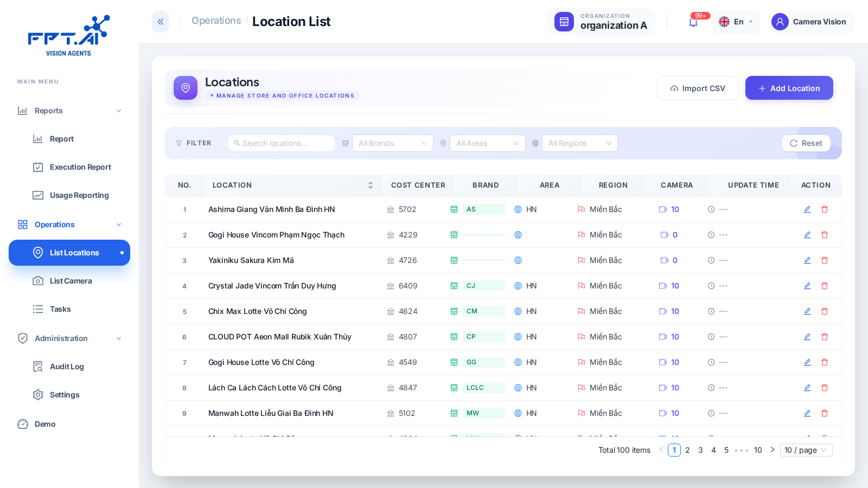The image size is (868, 488).
Task: Select List Camera in the sidebar
Action: coord(69,281)
